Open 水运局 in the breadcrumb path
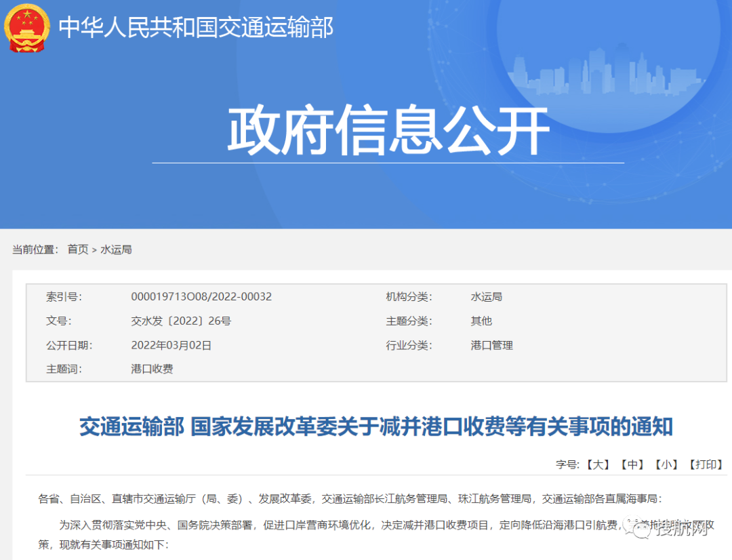The height and width of the screenshot is (560, 732). pyautogui.click(x=116, y=249)
